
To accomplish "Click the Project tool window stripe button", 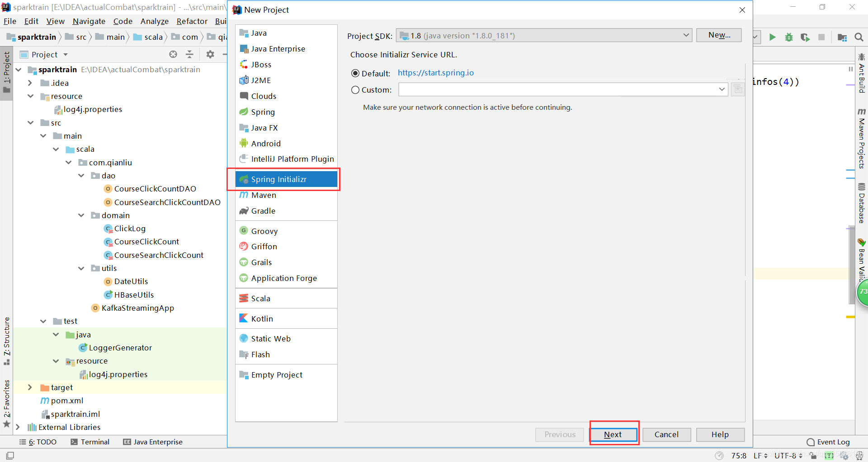I will tap(7, 72).
